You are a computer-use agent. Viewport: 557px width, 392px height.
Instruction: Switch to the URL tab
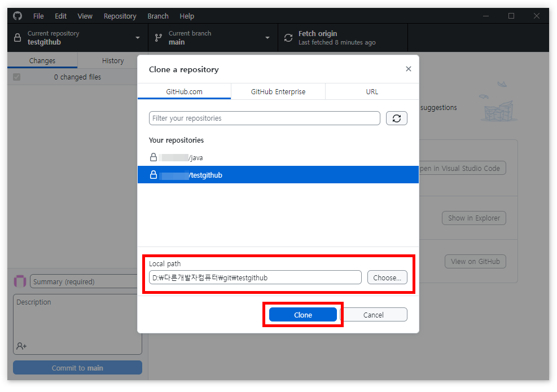(372, 91)
